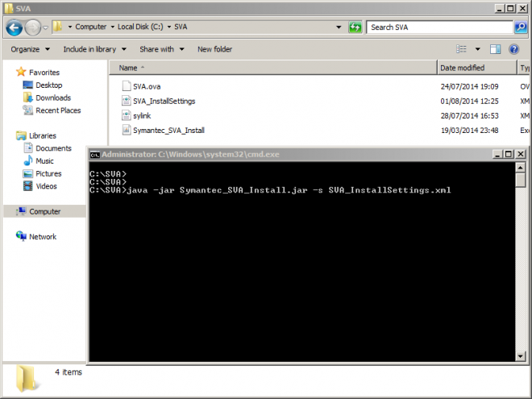Screen dimensions: 532x399
Task: Open the cmd.exe window system menu icon
Action: coord(94,155)
